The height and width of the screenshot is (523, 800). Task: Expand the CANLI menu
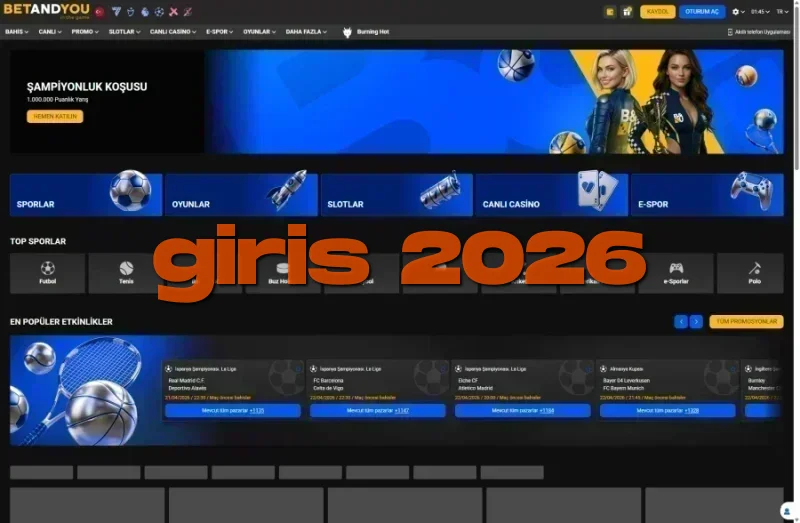(49, 32)
